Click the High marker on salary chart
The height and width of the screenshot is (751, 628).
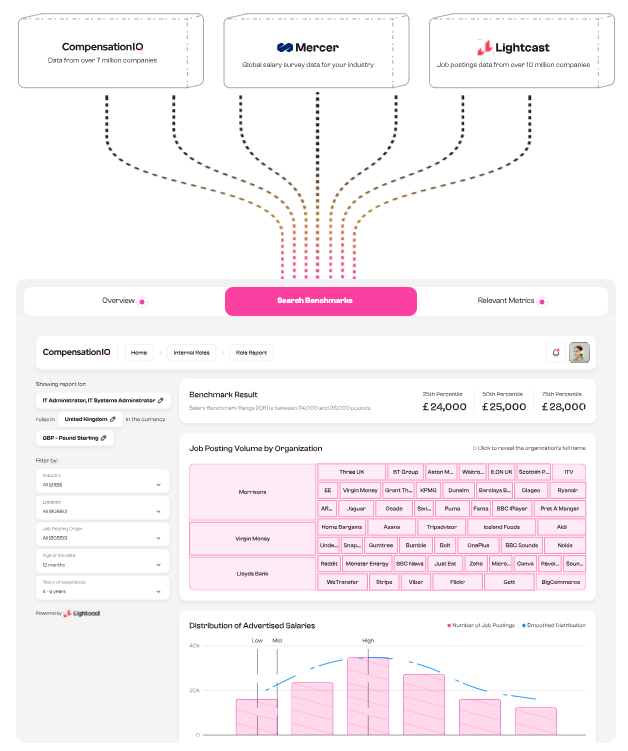368,641
